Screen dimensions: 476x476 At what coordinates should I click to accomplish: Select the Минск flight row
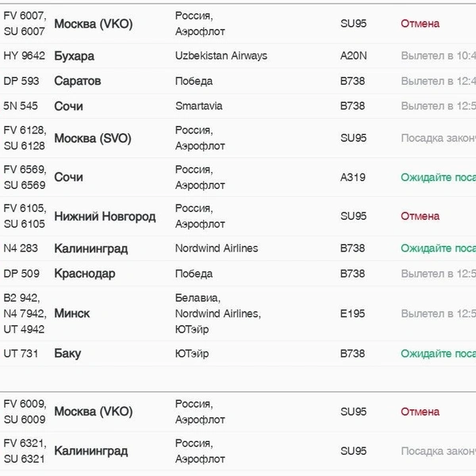238,313
